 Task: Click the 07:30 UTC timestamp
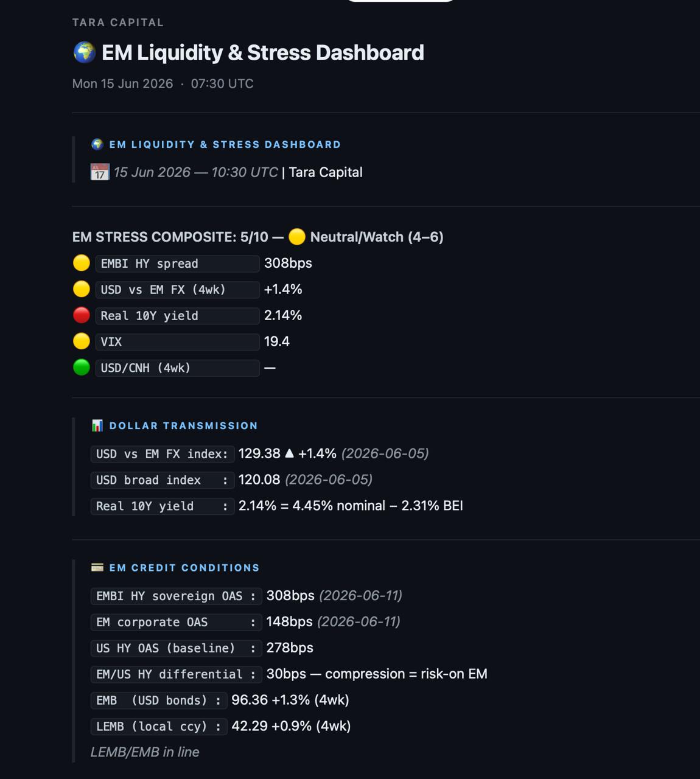point(222,83)
